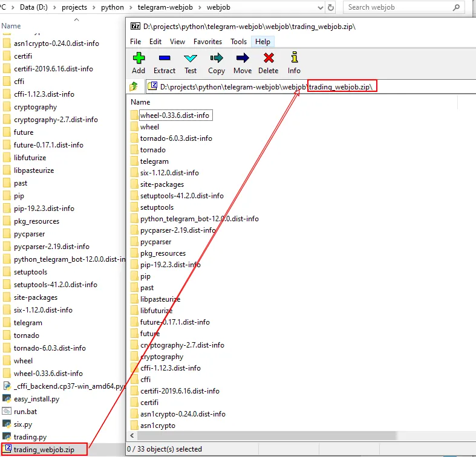476x457 pixels.
Task: Open the Edit menu in 7-Zip
Action: (x=155, y=42)
